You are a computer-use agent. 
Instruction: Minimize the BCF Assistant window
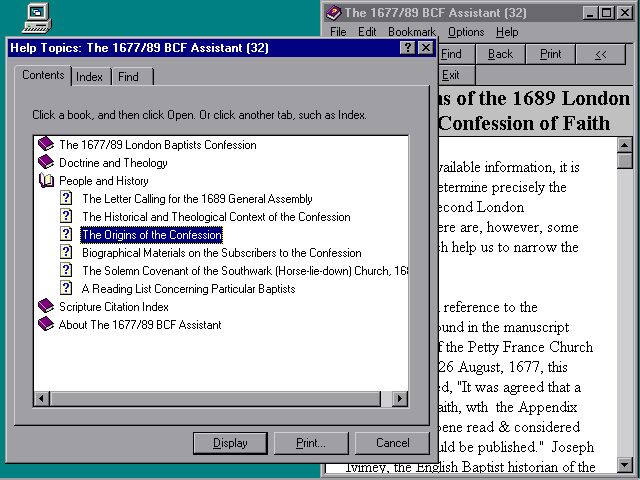point(590,13)
